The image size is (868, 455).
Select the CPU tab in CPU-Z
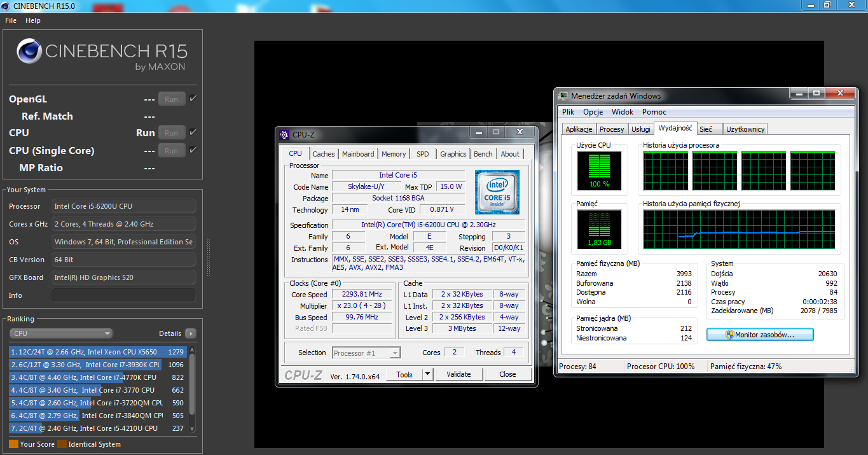296,153
